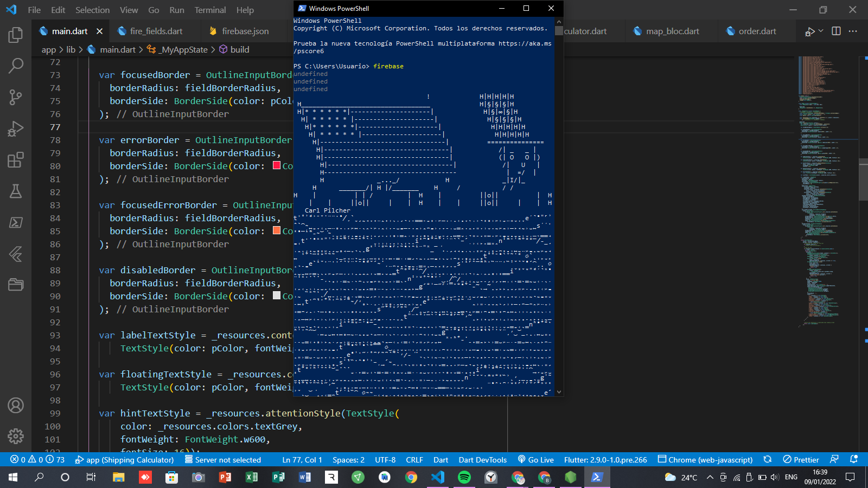This screenshot has height=488, width=868.
Task: Click 'Server not selected' in status bar
Action: tap(223, 460)
